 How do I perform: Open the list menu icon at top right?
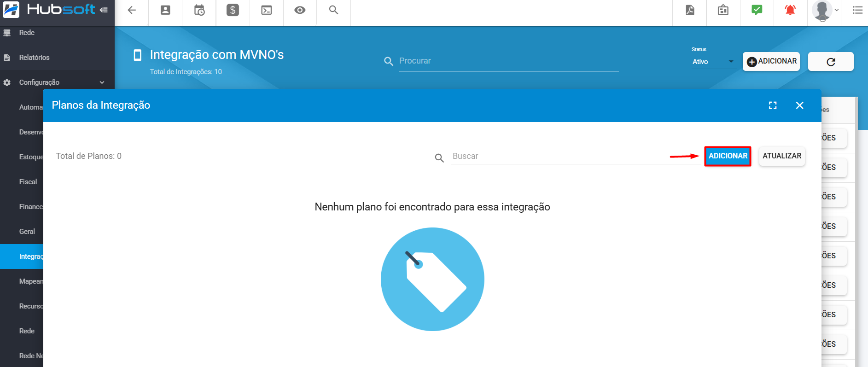pos(857,10)
